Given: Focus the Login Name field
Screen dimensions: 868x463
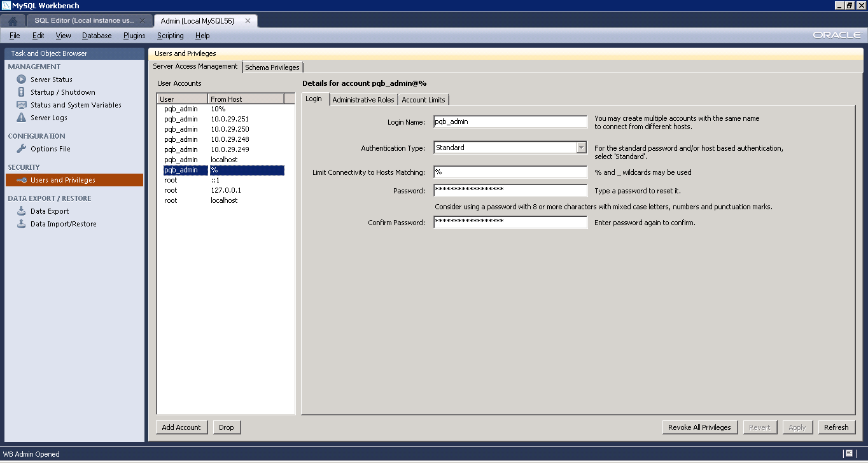Looking at the screenshot, I should (510, 121).
